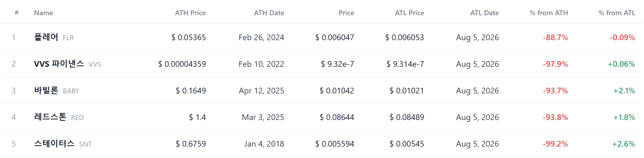644x158 pixels.
Task: Sort by ATL Date column
Action: tap(485, 13)
